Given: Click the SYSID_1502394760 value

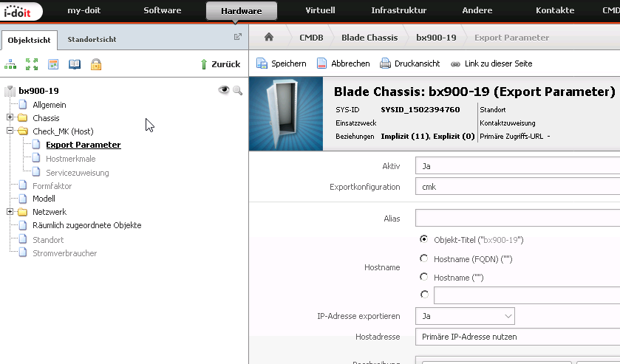Looking at the screenshot, I should pyautogui.click(x=420, y=109).
